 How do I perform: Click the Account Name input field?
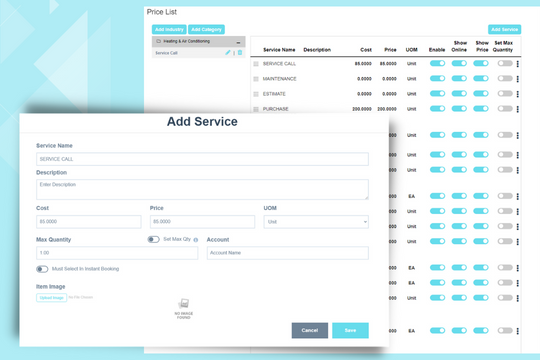[288, 253]
